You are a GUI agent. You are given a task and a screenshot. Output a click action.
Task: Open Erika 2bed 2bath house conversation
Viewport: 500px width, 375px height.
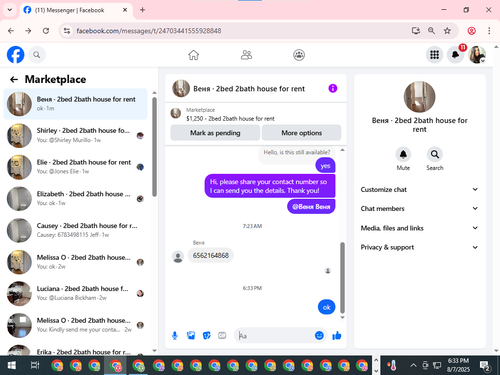76,350
